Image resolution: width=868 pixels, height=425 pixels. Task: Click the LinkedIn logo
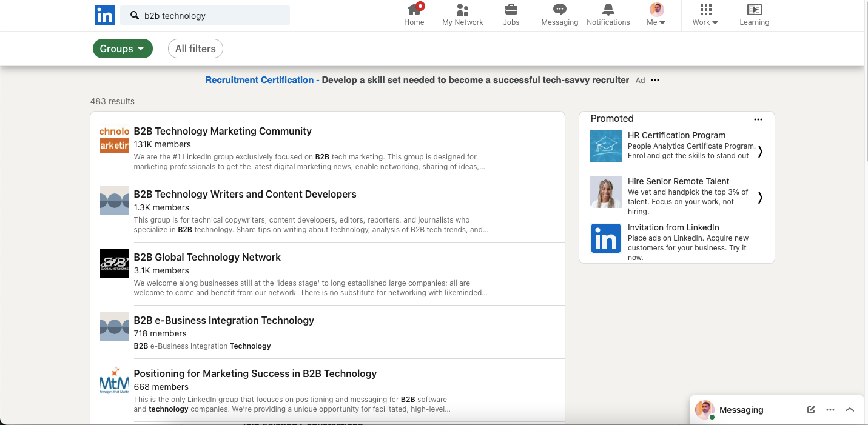(x=104, y=15)
